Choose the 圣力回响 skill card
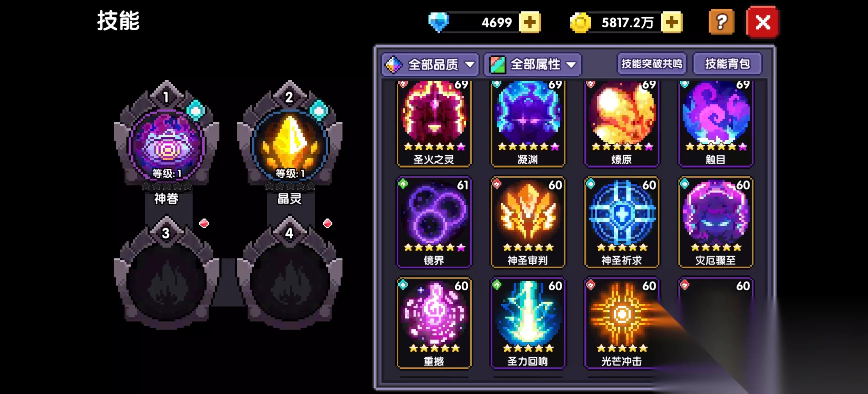This screenshot has width=868, height=394. 528,323
